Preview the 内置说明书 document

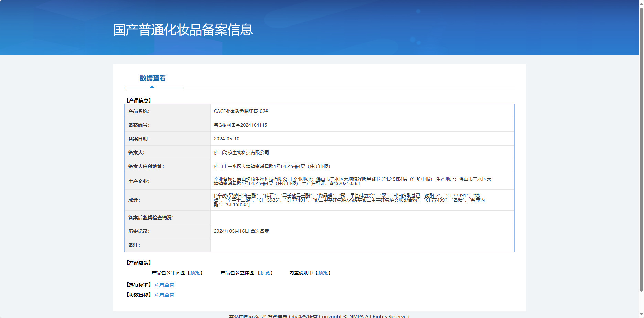(323, 273)
